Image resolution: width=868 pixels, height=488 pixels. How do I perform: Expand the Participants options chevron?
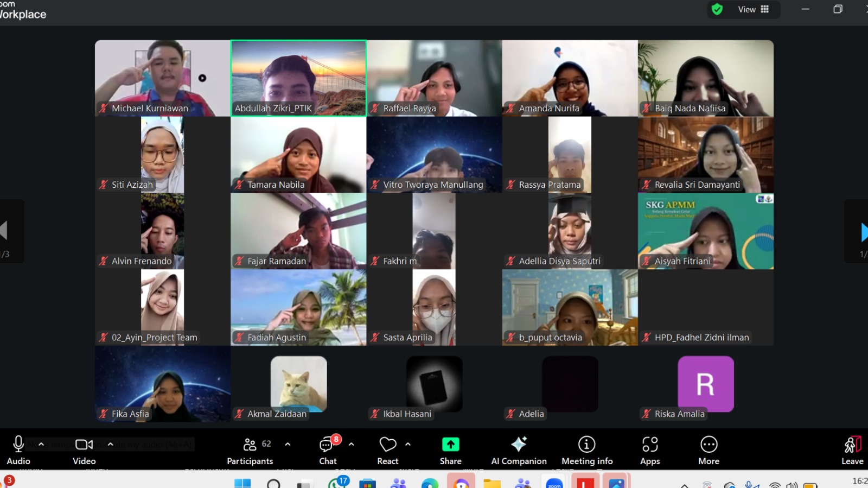pyautogui.click(x=288, y=444)
